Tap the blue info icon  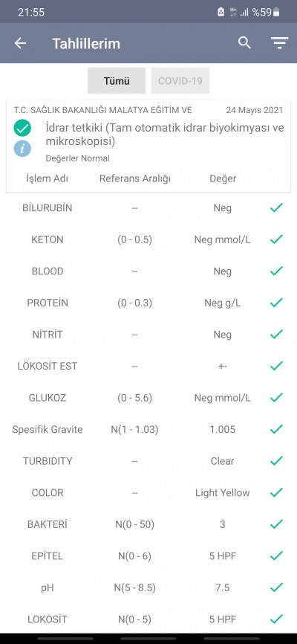22,149
